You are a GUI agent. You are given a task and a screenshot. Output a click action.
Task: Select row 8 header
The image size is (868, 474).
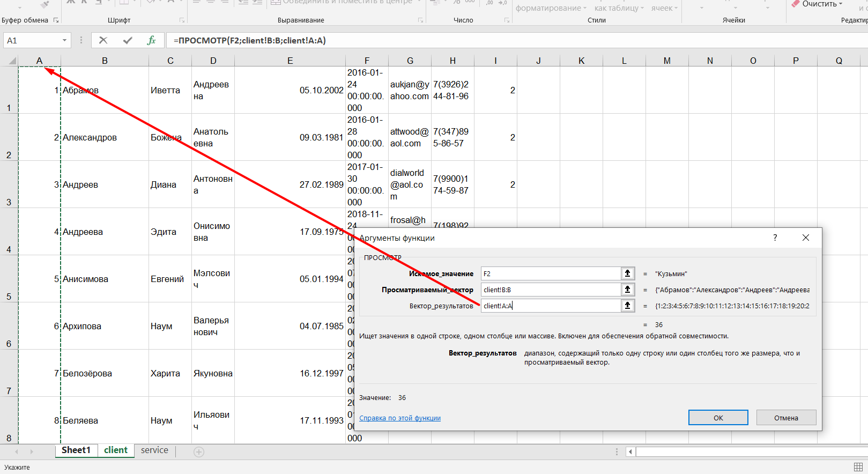(9, 420)
